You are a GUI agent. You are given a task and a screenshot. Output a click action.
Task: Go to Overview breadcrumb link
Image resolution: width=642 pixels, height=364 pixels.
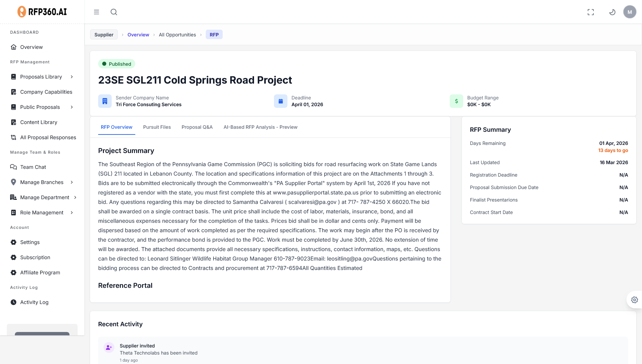(x=138, y=35)
